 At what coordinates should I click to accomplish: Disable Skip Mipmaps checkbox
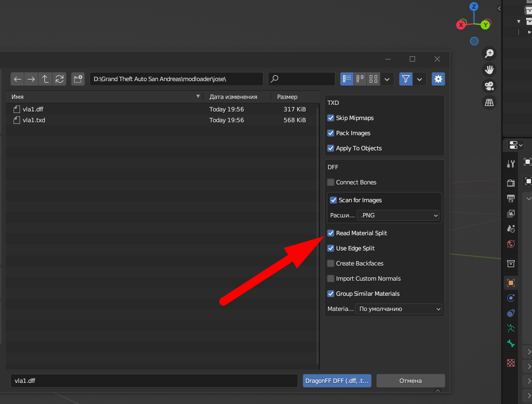(x=331, y=118)
